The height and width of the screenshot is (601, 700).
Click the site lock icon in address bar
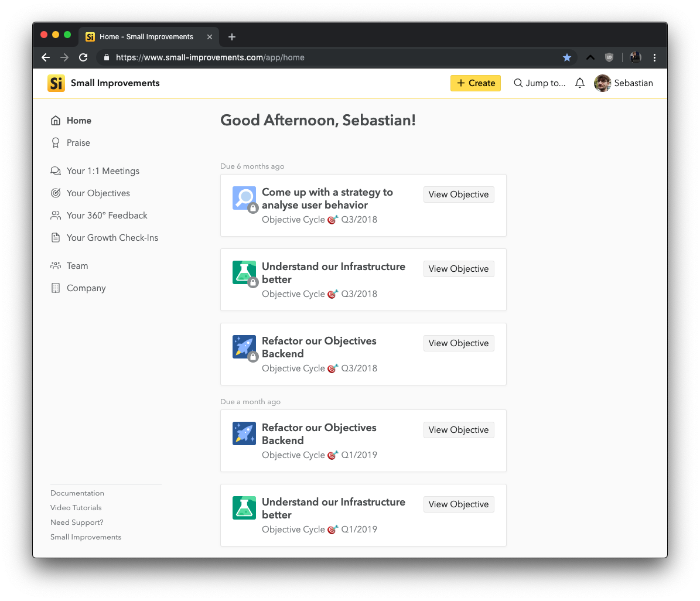[106, 57]
